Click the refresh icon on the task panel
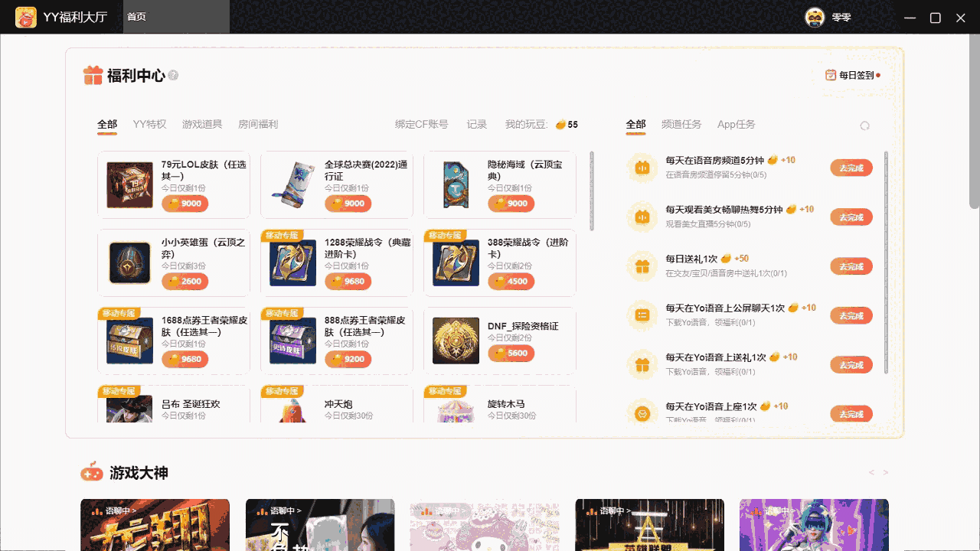The width and height of the screenshot is (980, 551). (x=864, y=124)
